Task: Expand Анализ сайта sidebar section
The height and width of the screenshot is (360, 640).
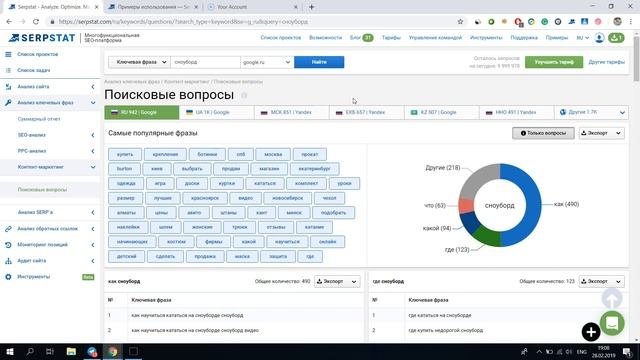Action: point(93,87)
